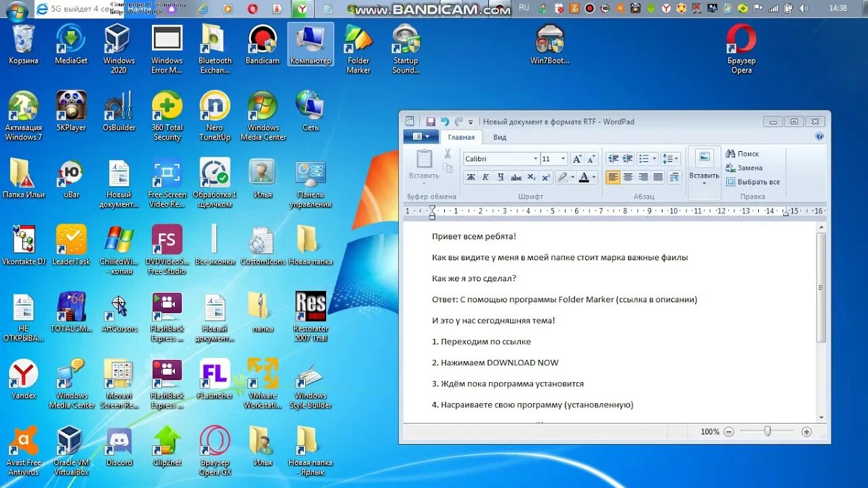Undo the last action in WordPad
The height and width of the screenshot is (488, 868).
coord(445,122)
